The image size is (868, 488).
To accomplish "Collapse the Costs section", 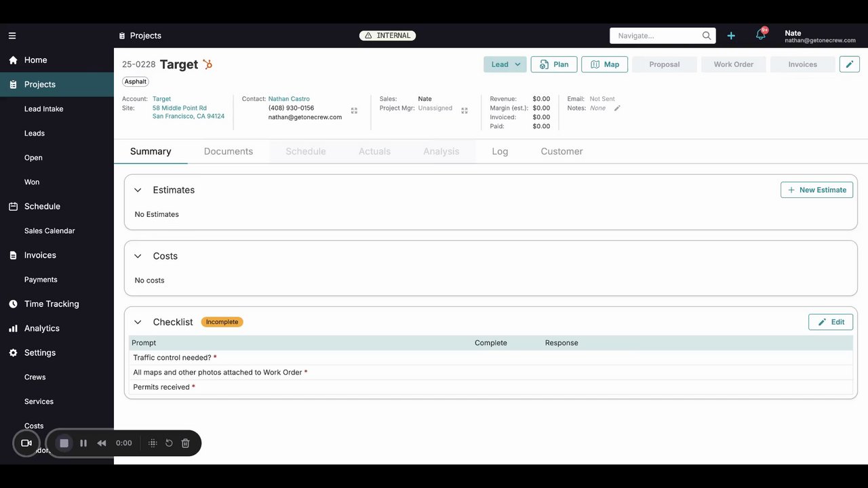I will tap(138, 256).
